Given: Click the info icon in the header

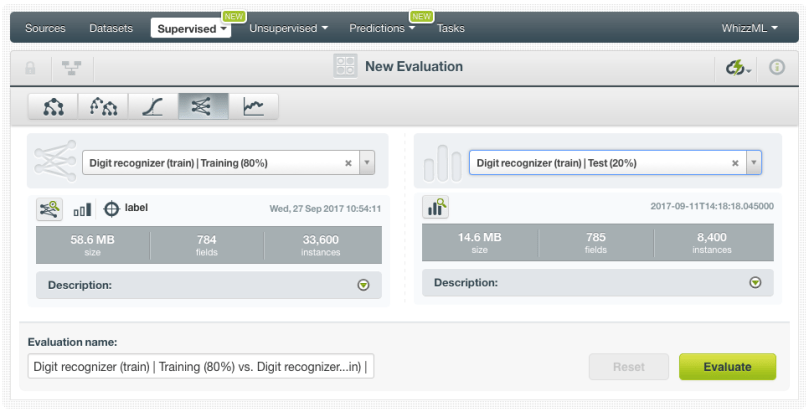Looking at the screenshot, I should (x=776, y=67).
